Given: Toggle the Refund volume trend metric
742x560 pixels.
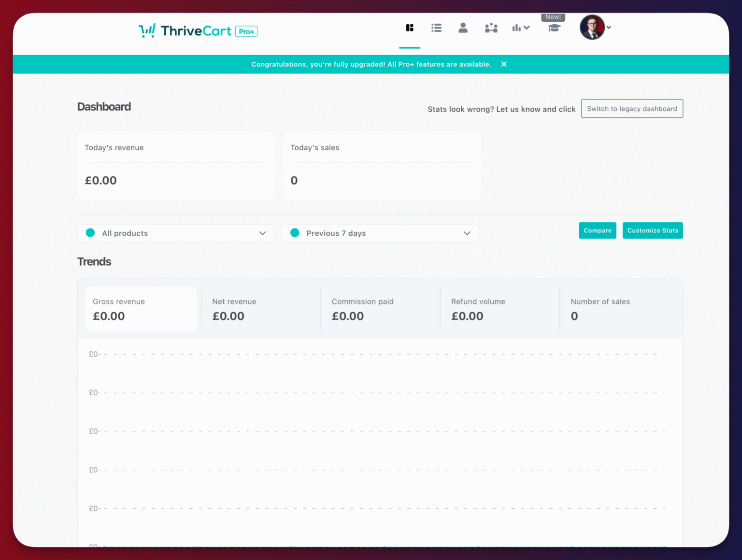Looking at the screenshot, I should [499, 309].
